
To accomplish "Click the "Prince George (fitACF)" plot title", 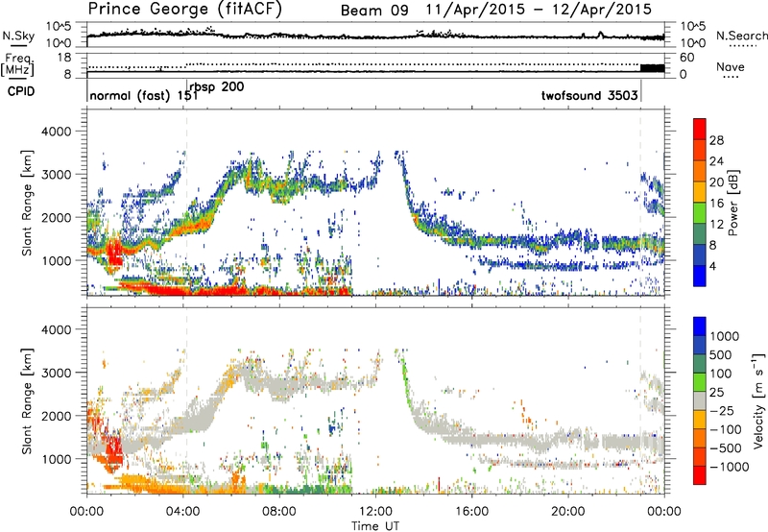I will pyautogui.click(x=184, y=9).
